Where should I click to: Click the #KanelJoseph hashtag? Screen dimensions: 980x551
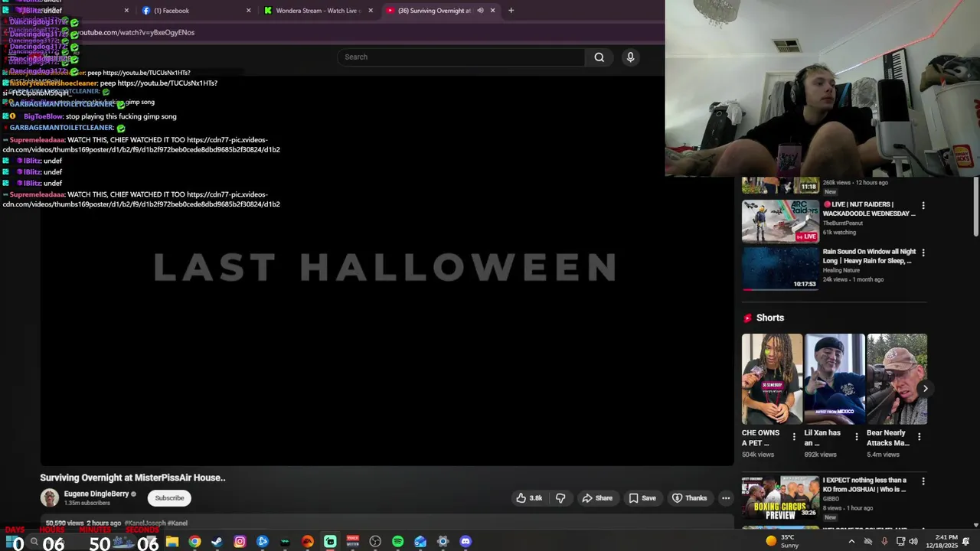(x=145, y=523)
